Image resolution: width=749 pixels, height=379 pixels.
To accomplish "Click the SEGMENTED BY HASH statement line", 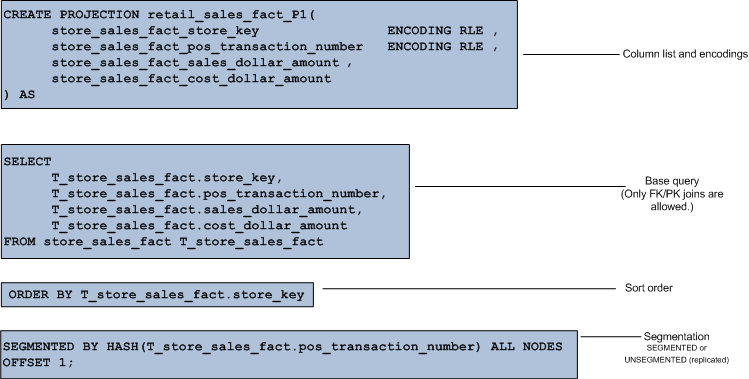I will 283,347.
